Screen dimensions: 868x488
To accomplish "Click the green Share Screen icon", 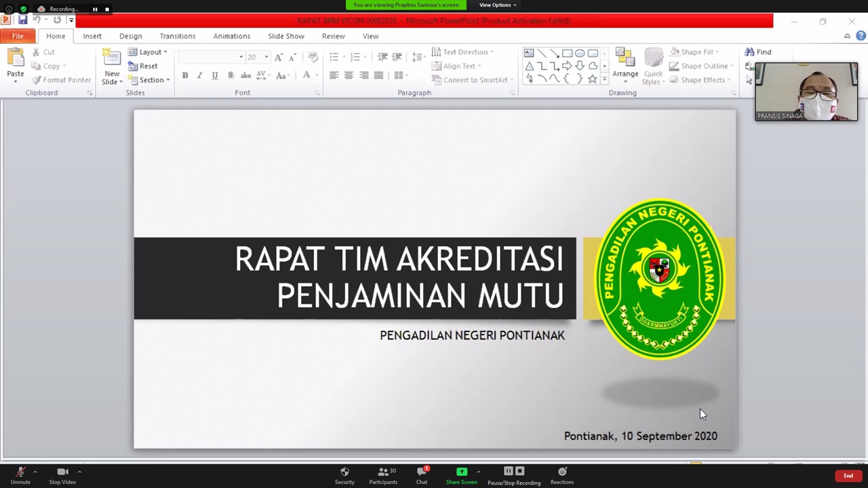I will [x=462, y=472].
